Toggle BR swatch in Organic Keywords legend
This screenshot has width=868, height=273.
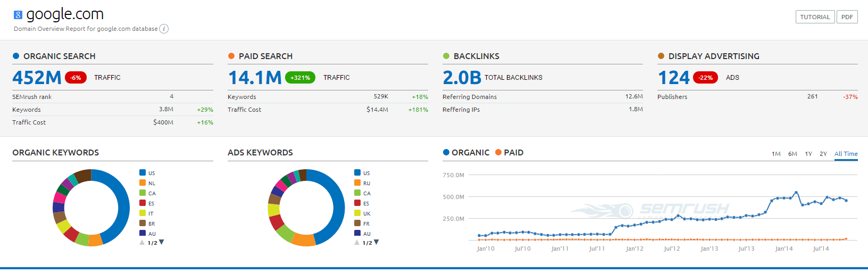pyautogui.click(x=143, y=223)
